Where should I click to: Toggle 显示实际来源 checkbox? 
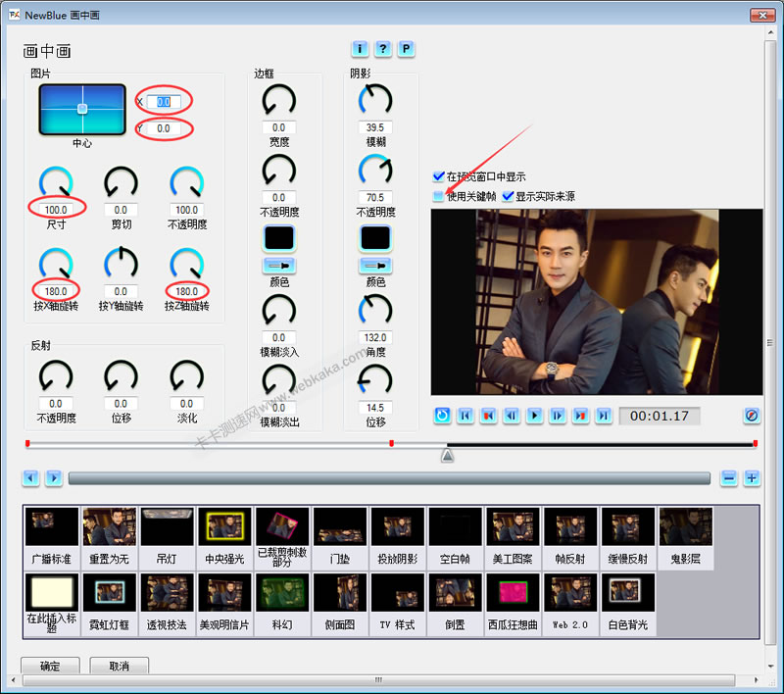coord(508,196)
